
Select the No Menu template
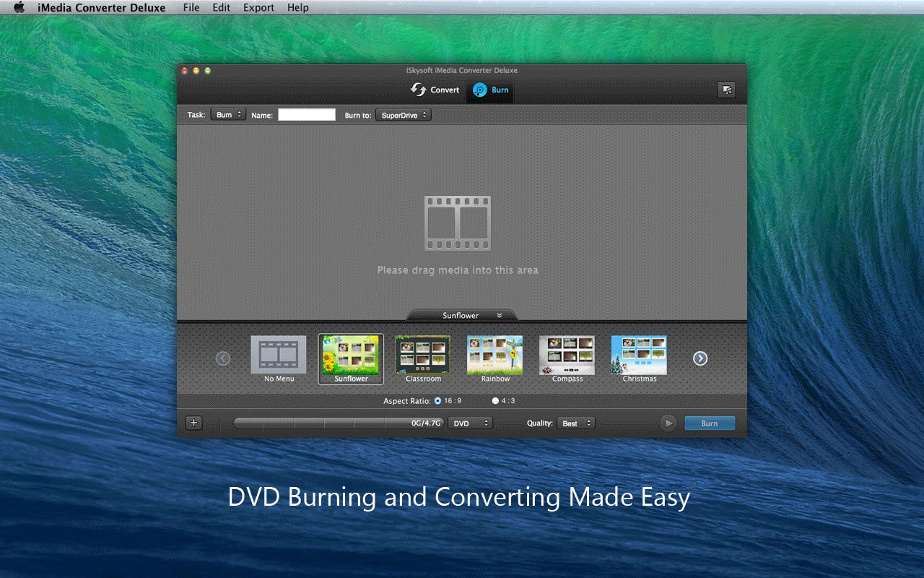[279, 359]
